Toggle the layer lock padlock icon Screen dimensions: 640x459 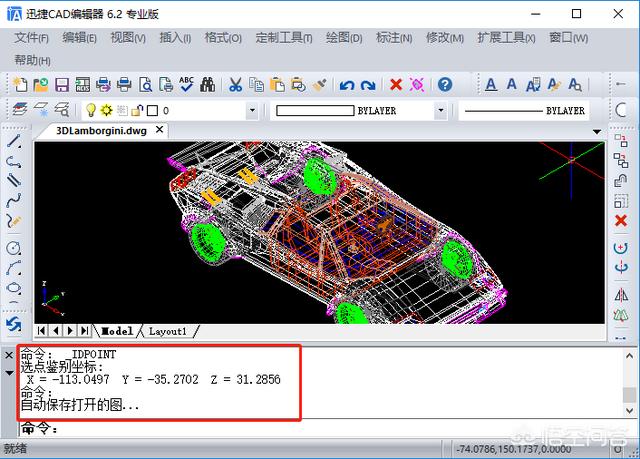click(137, 111)
